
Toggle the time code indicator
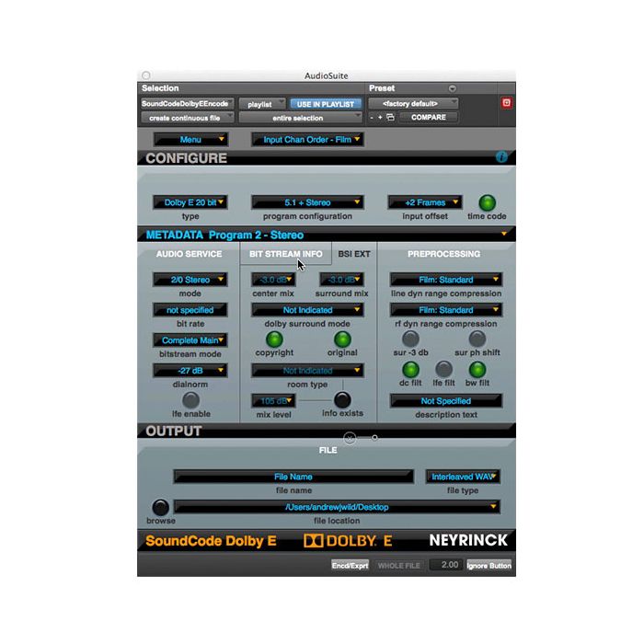click(x=487, y=202)
